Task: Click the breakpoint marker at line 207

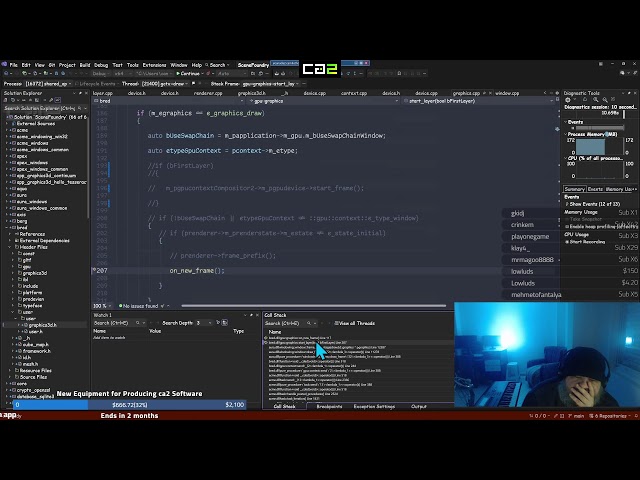Action: coord(94,270)
